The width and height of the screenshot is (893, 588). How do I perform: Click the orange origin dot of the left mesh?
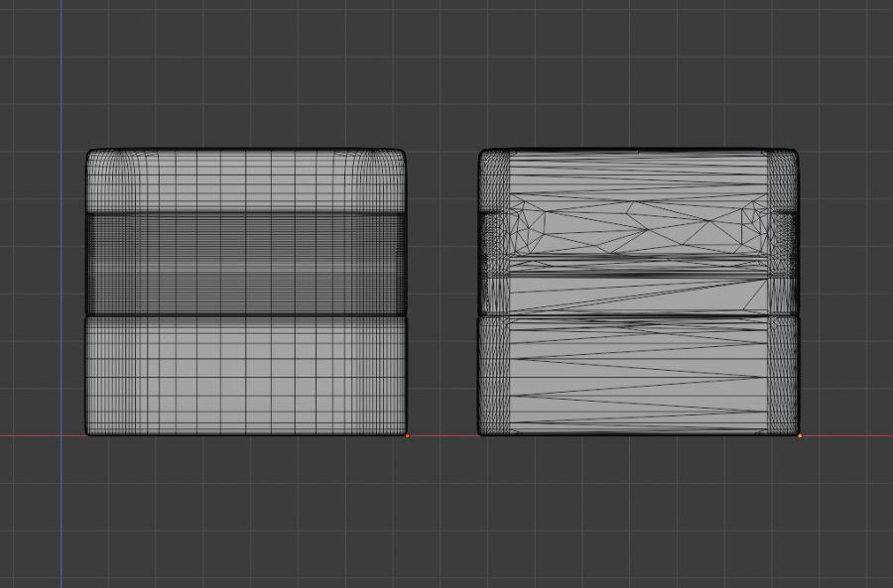point(407,434)
